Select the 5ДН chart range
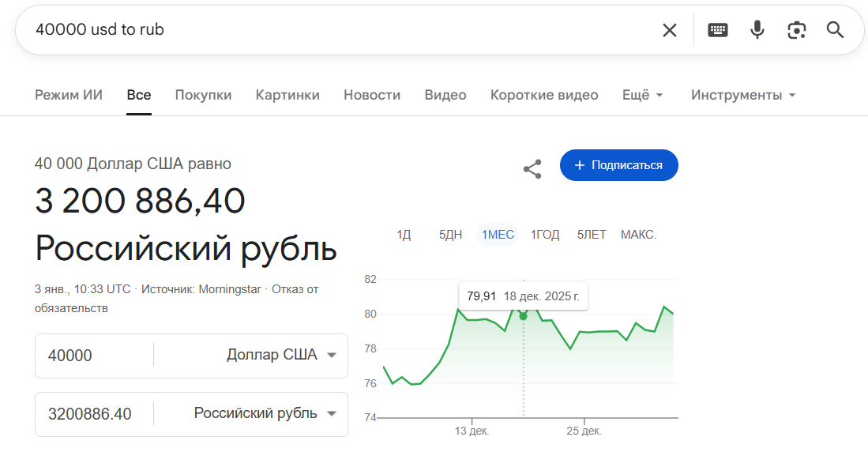The height and width of the screenshot is (452, 868). point(450,235)
